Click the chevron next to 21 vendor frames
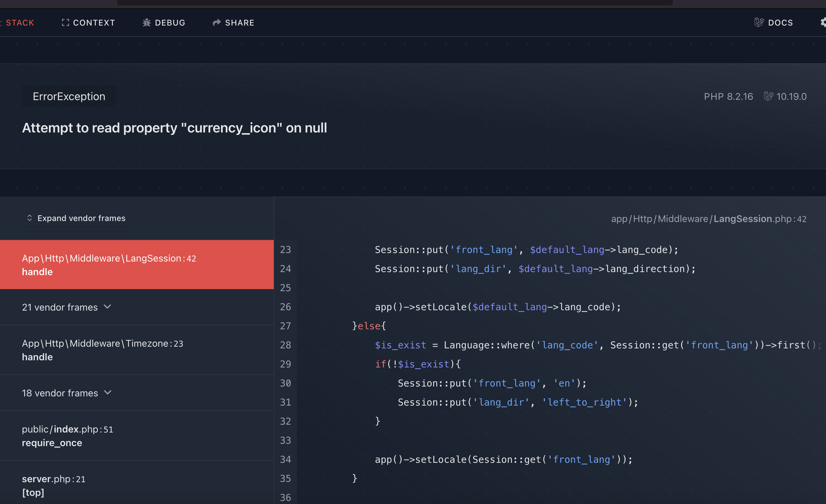The width and height of the screenshot is (826, 504). click(x=108, y=307)
